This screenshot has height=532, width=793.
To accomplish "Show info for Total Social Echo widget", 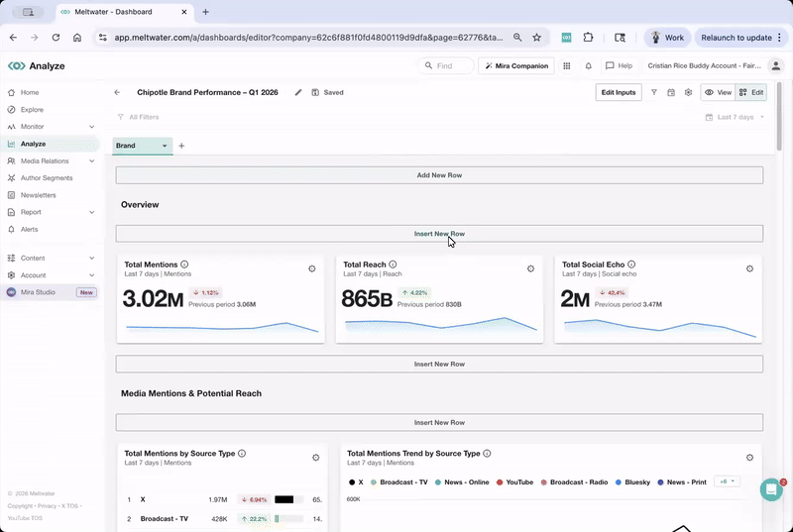I will coord(631,265).
